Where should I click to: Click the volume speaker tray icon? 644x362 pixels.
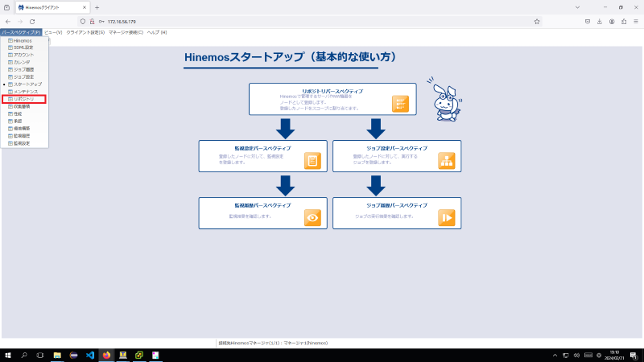coord(576,356)
